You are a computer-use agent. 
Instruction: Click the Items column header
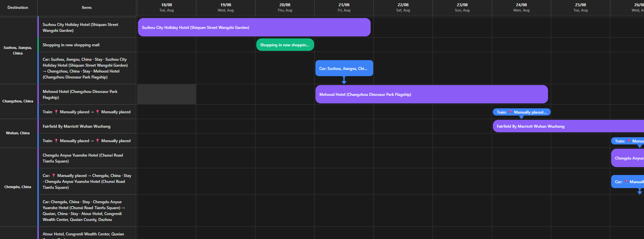(x=87, y=8)
